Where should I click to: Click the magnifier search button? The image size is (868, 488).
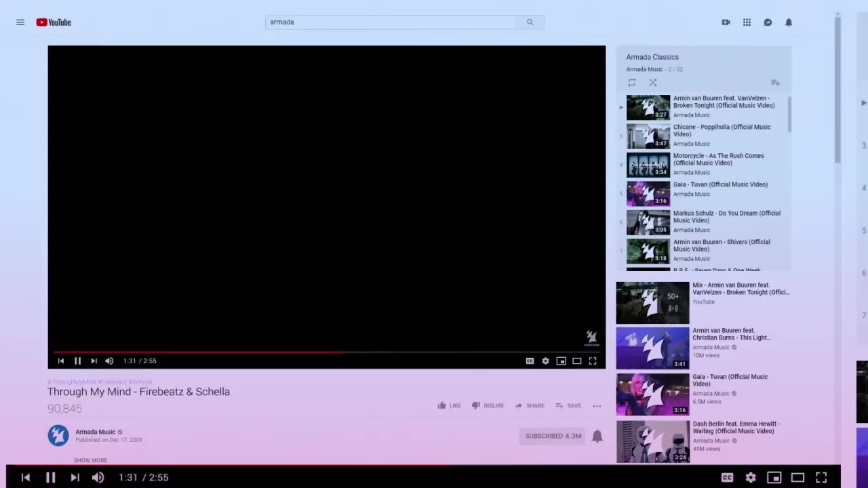(530, 22)
